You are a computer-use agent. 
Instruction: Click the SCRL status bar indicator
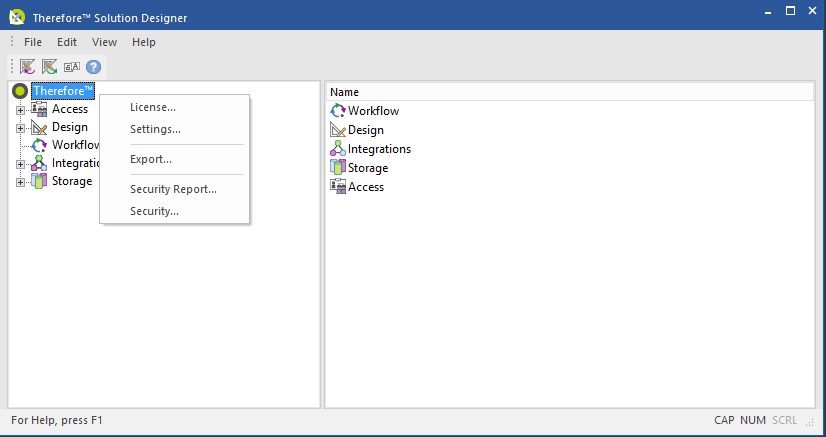point(784,420)
